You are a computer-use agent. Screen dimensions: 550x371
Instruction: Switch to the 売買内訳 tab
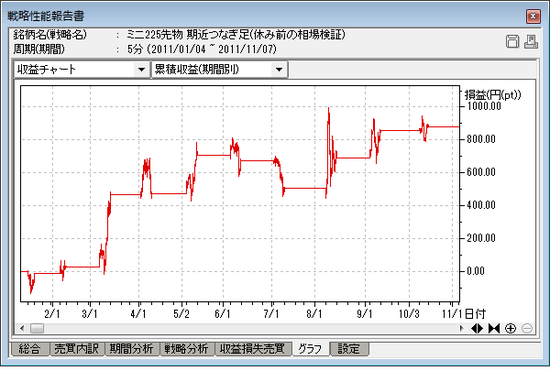pyautogui.click(x=76, y=349)
